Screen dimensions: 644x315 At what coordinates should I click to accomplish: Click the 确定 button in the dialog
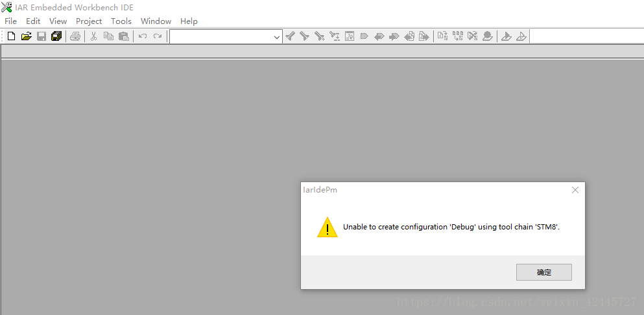543,272
